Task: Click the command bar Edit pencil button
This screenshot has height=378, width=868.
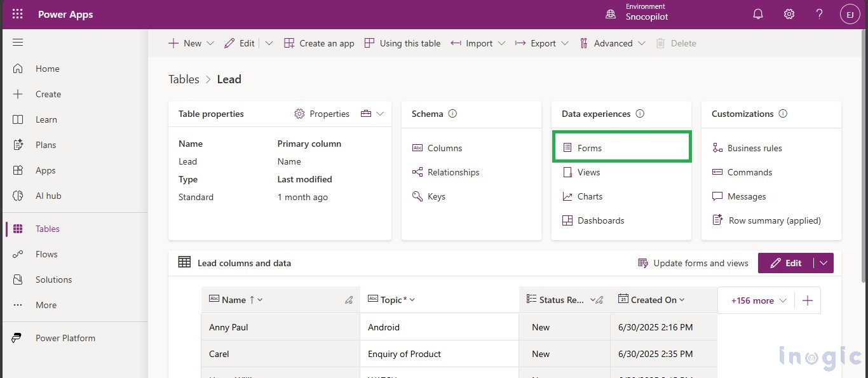Action: pos(240,43)
